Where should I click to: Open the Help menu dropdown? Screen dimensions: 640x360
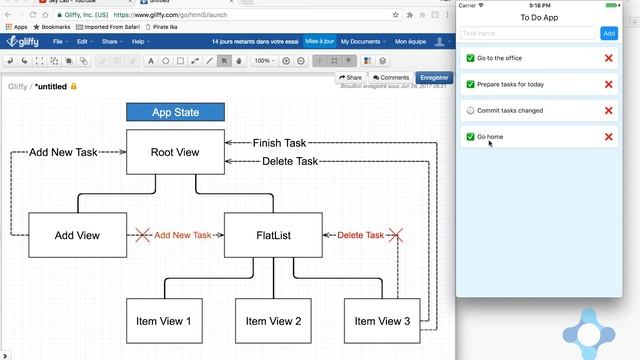tap(140, 42)
